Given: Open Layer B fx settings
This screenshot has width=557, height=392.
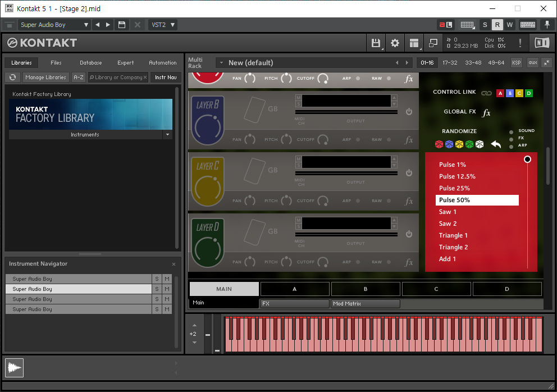Looking at the screenshot, I should (409, 140).
